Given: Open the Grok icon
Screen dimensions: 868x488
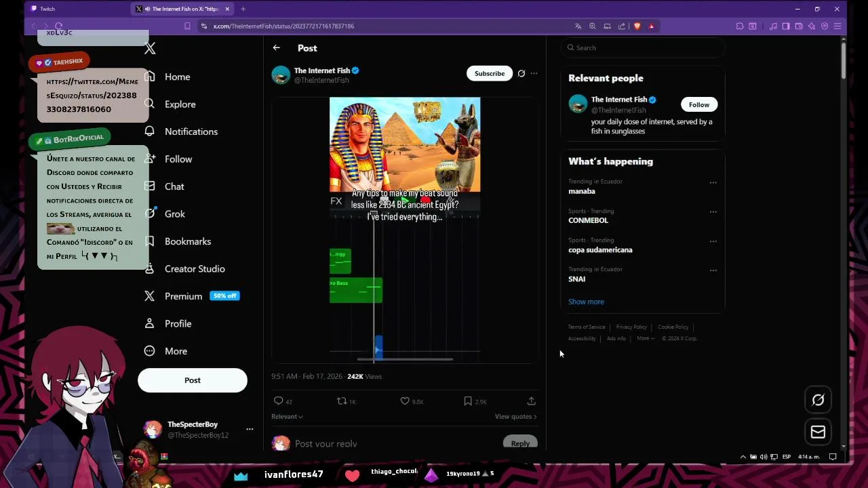Looking at the screenshot, I should tap(150, 213).
